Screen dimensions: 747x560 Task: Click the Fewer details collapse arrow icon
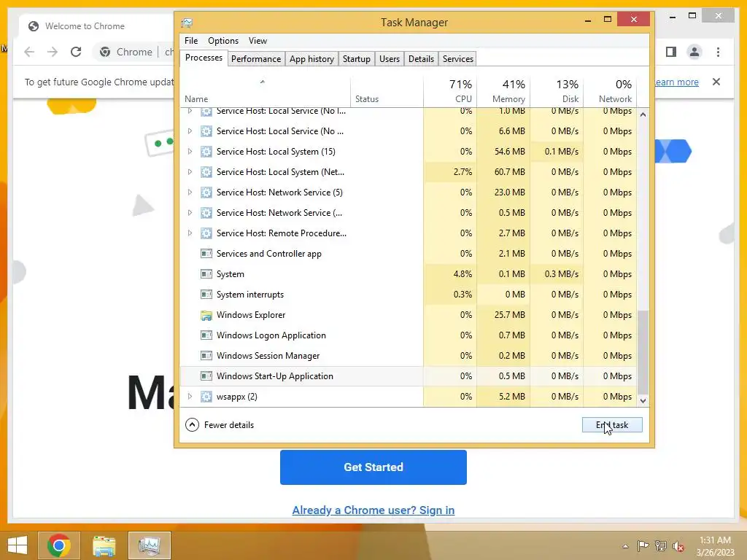point(192,425)
